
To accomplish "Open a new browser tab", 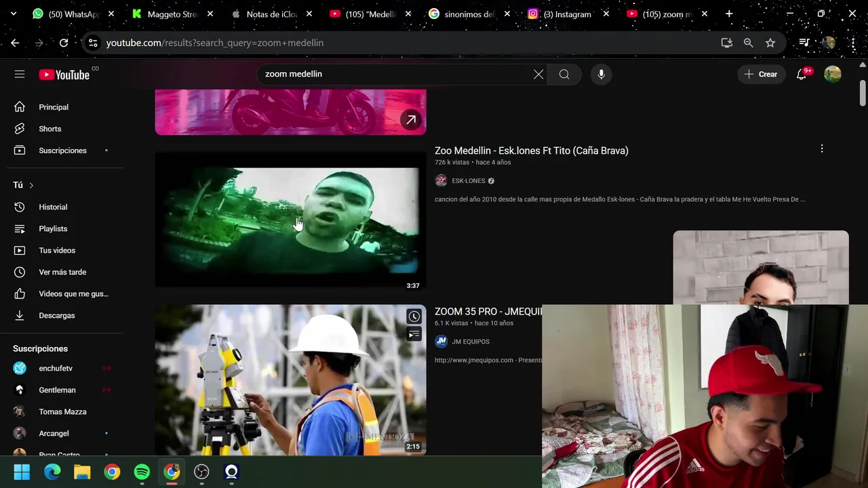I will point(729,14).
